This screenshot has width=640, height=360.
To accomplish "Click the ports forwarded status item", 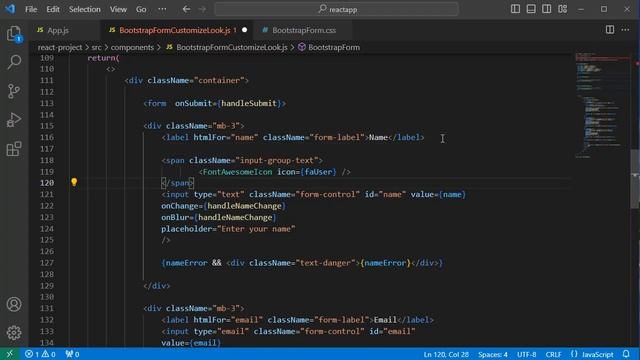I will point(72,354).
